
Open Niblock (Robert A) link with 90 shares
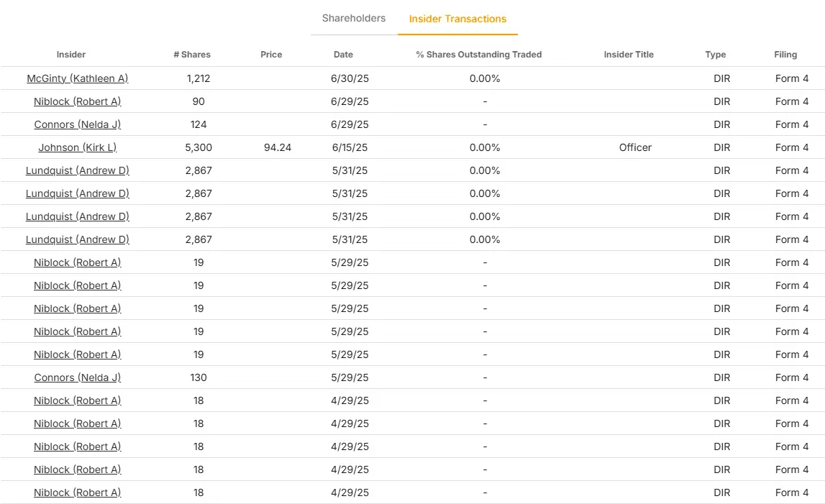pyautogui.click(x=78, y=101)
